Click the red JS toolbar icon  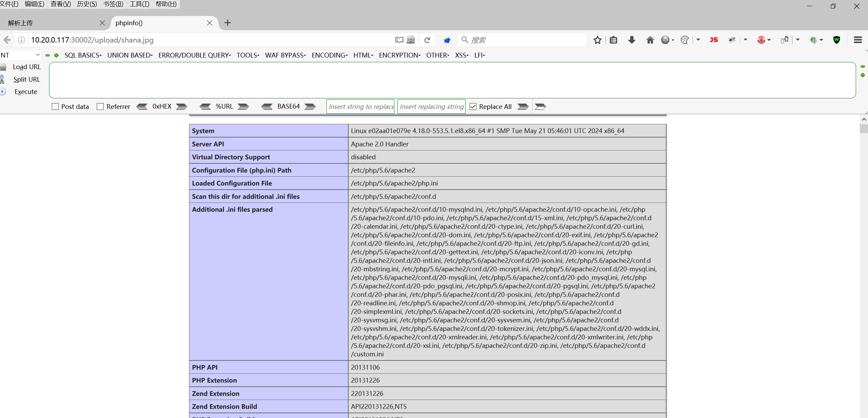pos(713,40)
